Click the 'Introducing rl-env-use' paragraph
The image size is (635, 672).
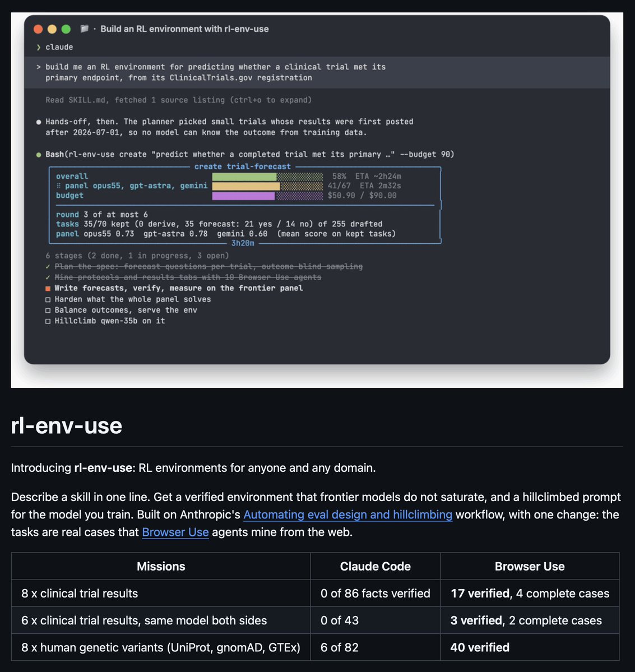[x=193, y=467]
